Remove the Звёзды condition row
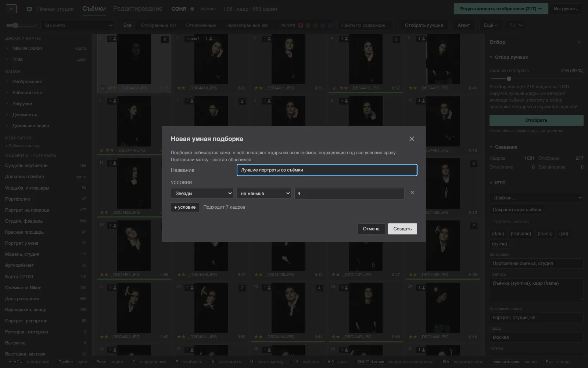588x368 pixels. [412, 193]
